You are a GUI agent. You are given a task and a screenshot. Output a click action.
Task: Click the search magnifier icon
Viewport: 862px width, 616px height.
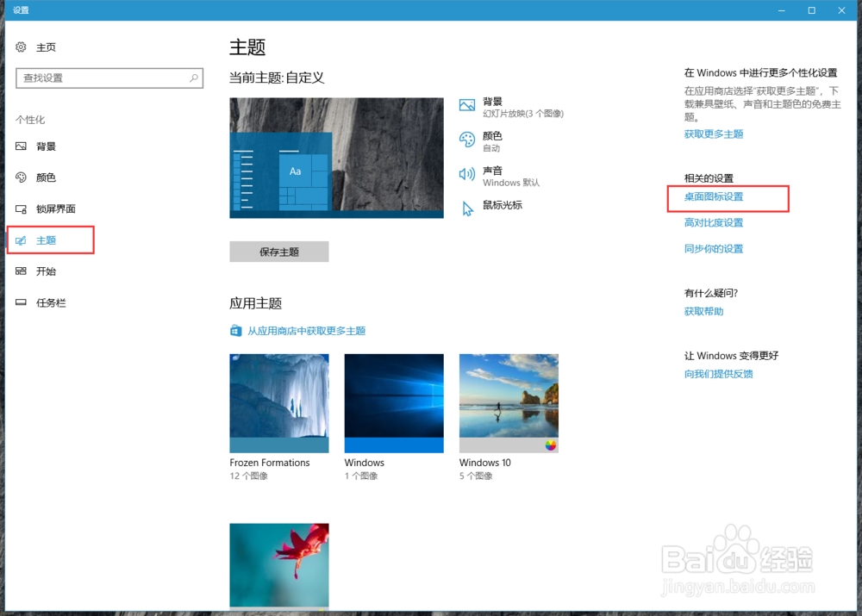click(194, 78)
